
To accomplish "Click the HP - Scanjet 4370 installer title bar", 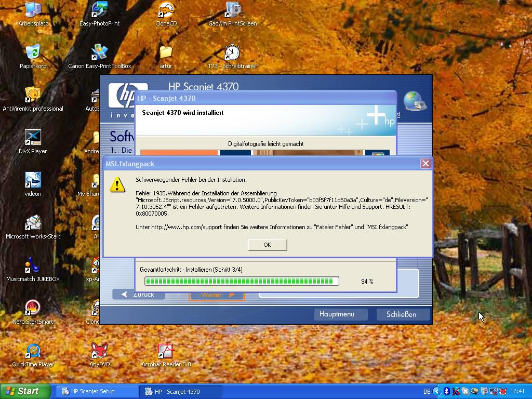I will tap(265, 98).
